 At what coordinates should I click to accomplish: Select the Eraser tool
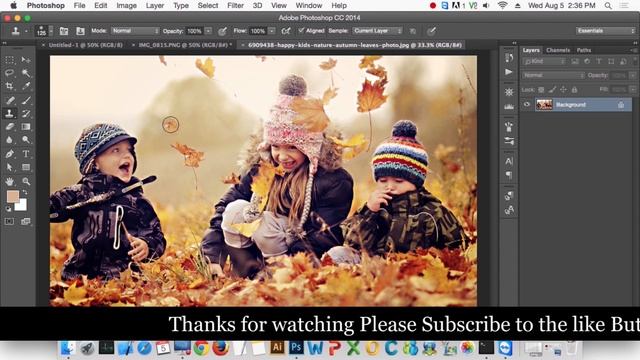pyautogui.click(x=9, y=127)
